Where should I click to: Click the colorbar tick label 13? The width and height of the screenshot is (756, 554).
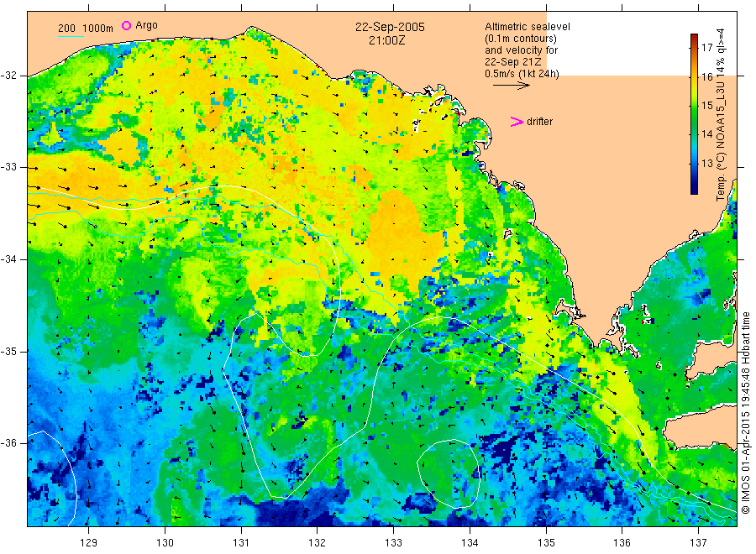coord(706,163)
